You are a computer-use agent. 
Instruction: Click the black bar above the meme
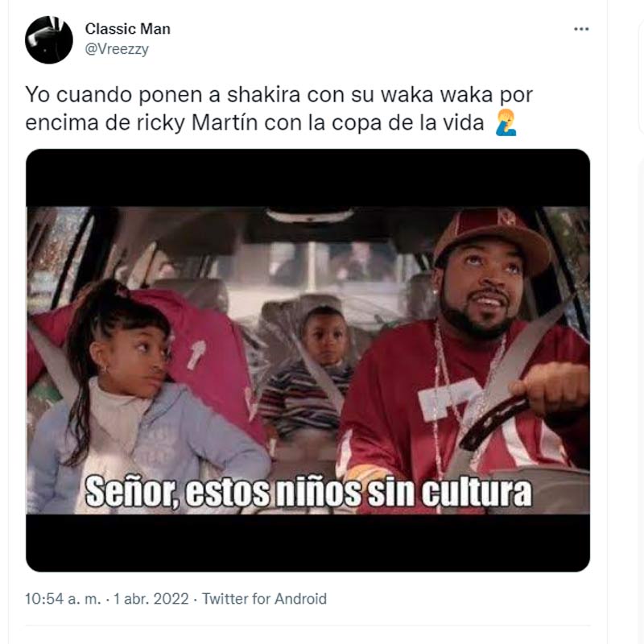[308, 178]
